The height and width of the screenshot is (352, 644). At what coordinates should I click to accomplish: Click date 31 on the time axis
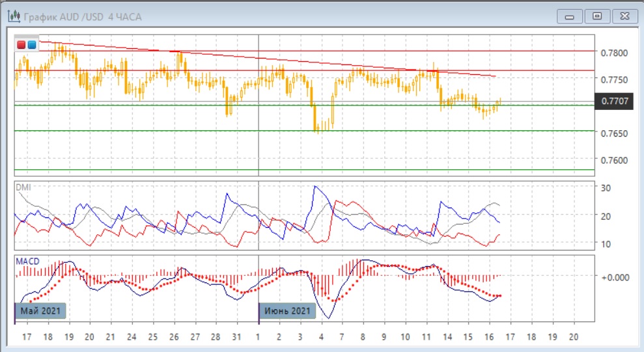(x=237, y=338)
